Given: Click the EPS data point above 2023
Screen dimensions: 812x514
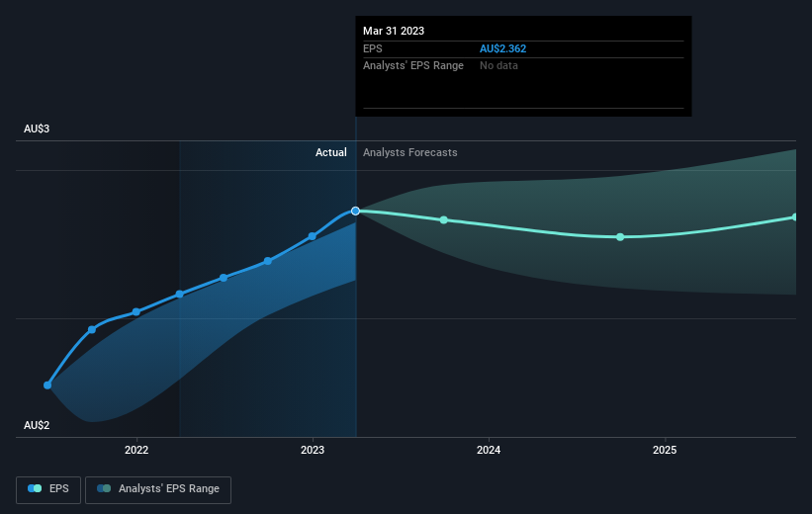Looking at the screenshot, I should (x=313, y=236).
